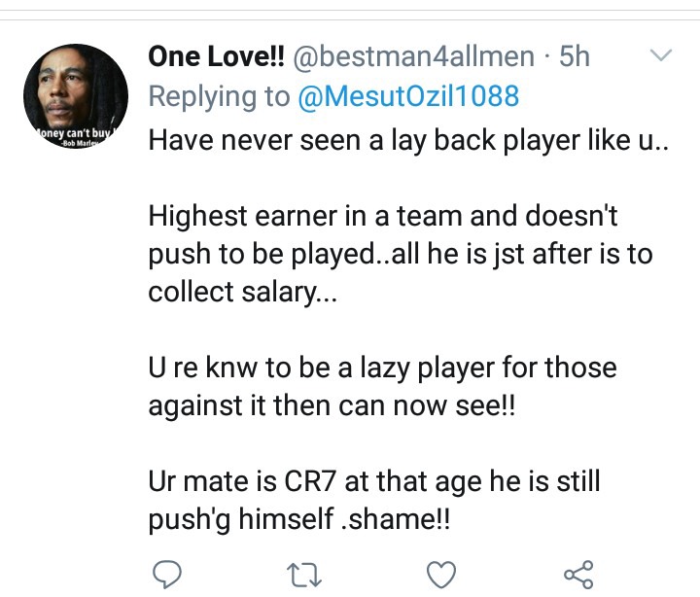Click the 'Replying to' label text
700x597 pixels.
click(x=219, y=96)
